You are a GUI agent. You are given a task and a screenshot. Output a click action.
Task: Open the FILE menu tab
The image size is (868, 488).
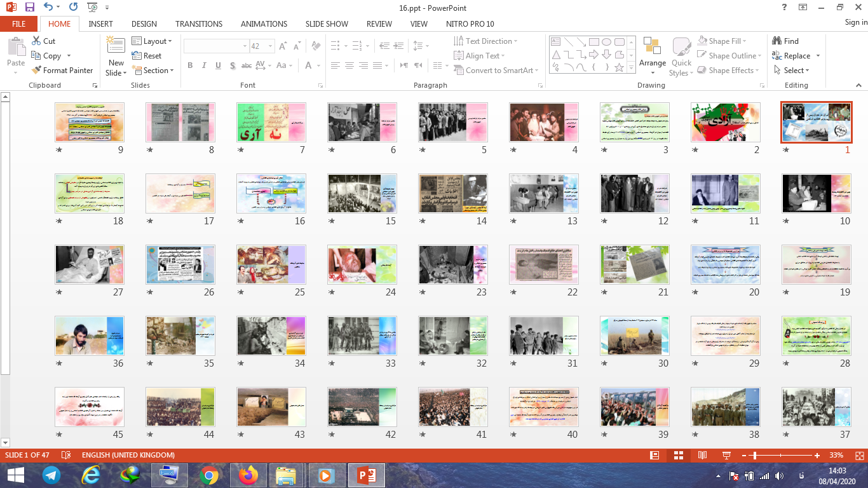tap(19, 24)
